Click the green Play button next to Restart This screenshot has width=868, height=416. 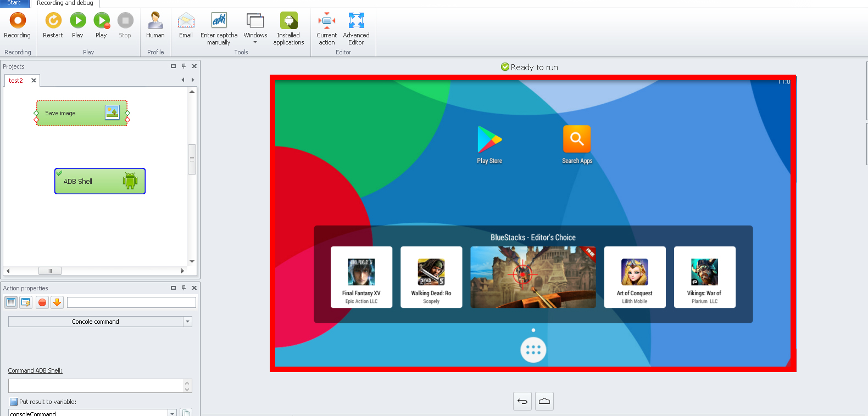pyautogui.click(x=77, y=25)
